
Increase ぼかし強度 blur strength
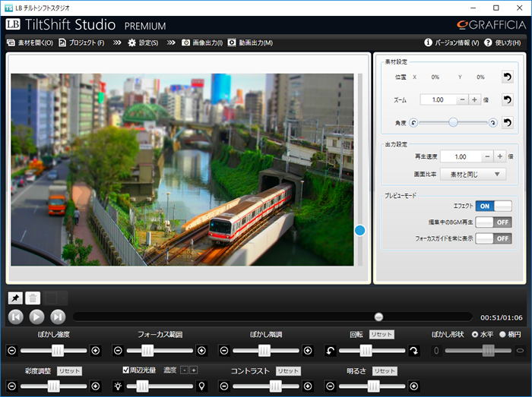pyautogui.click(x=96, y=351)
